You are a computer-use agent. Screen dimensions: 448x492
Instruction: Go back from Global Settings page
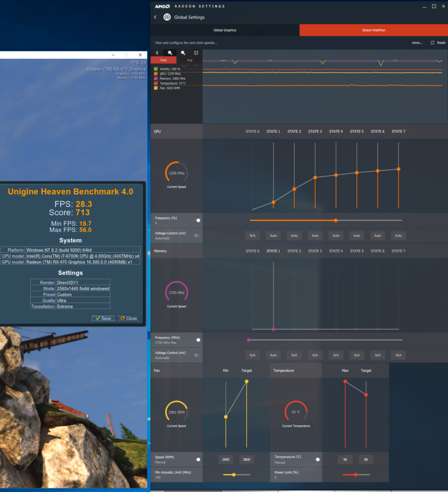tap(155, 17)
